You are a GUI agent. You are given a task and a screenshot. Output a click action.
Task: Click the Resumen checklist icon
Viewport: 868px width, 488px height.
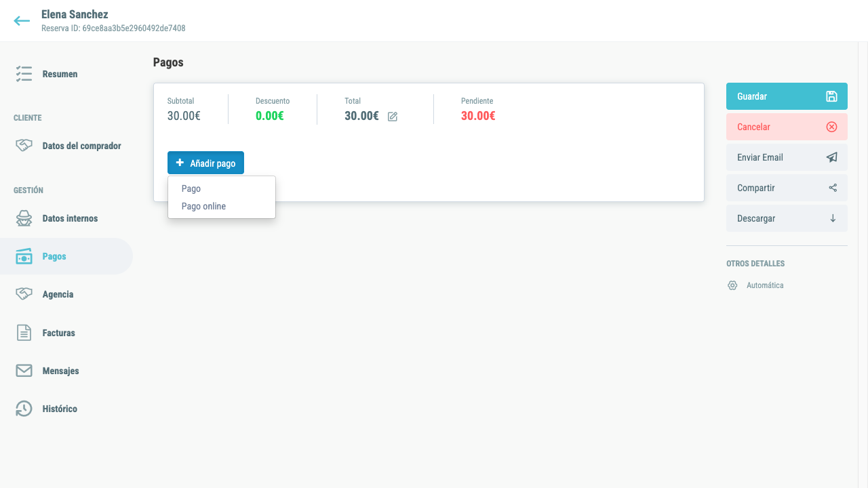point(24,74)
